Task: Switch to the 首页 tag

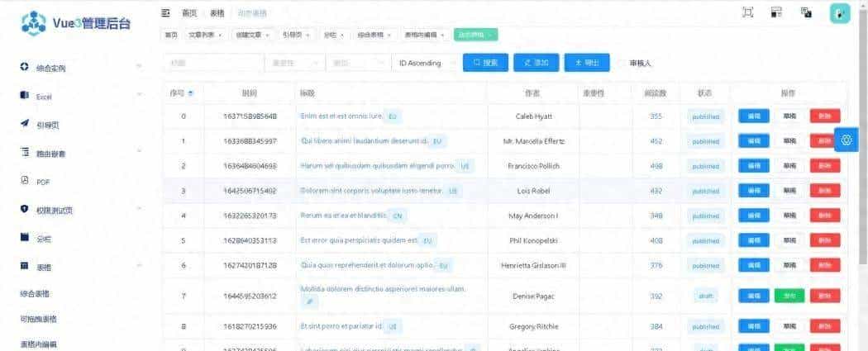Action: [170, 35]
